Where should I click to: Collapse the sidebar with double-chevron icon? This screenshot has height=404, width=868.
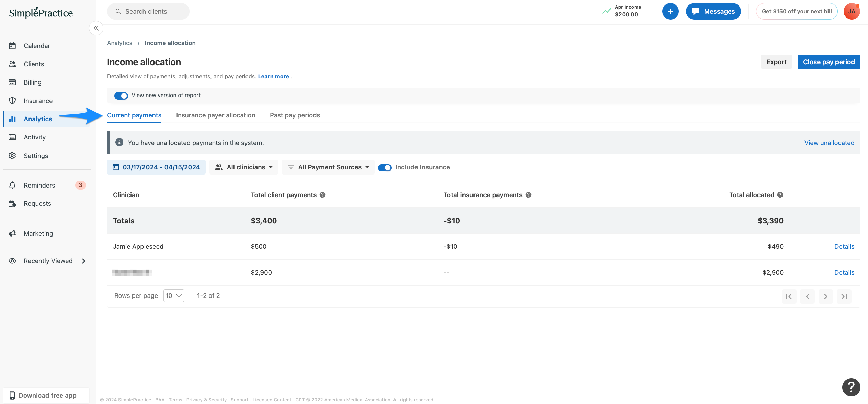[x=96, y=28]
